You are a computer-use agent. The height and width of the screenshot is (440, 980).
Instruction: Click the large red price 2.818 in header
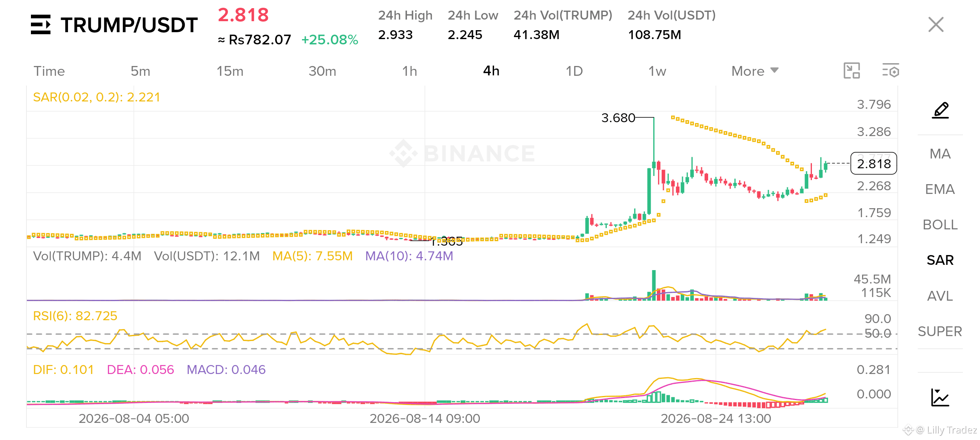pyautogui.click(x=243, y=15)
